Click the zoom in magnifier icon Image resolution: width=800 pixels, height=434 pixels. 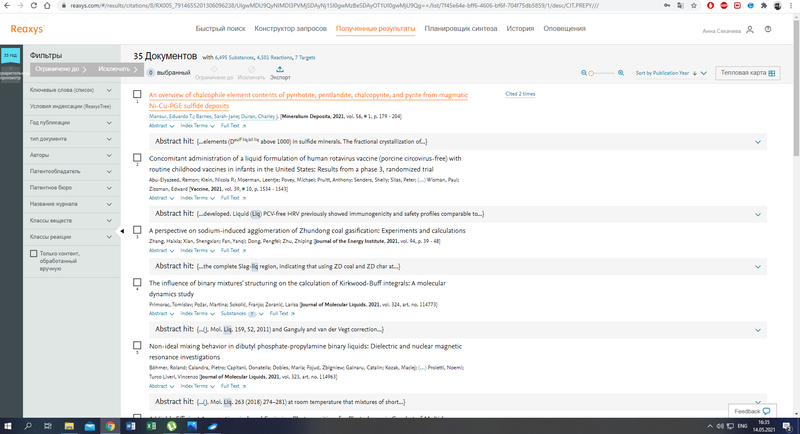pyautogui.click(x=621, y=73)
